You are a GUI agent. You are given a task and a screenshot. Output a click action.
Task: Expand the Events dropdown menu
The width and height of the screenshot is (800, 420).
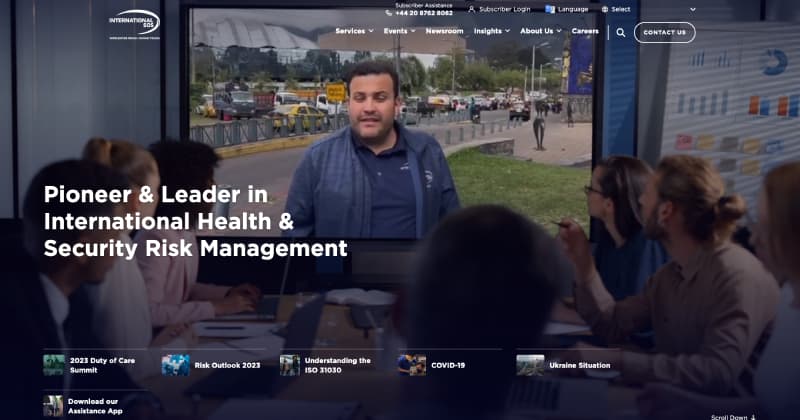tap(399, 31)
